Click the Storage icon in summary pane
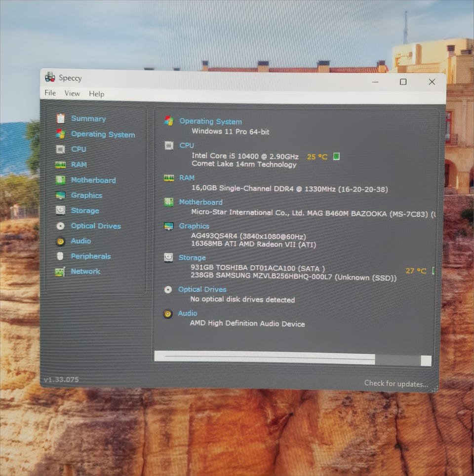Viewport: 474px width, 476px height. [x=168, y=257]
